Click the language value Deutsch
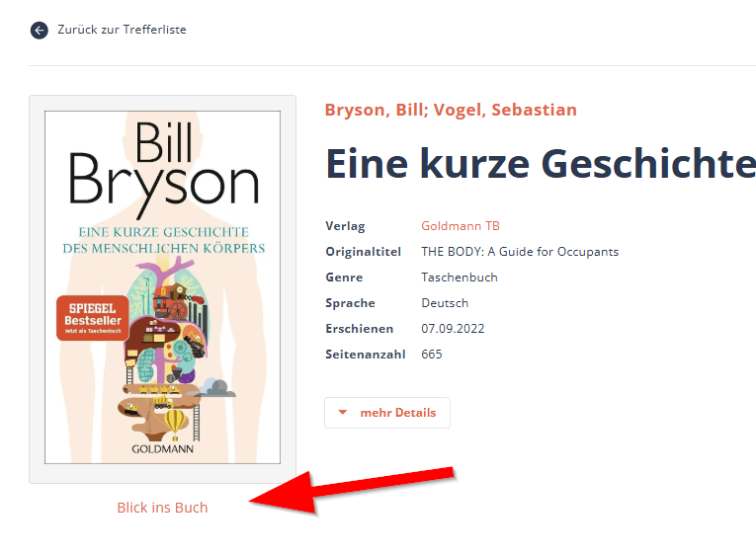 pyautogui.click(x=445, y=302)
